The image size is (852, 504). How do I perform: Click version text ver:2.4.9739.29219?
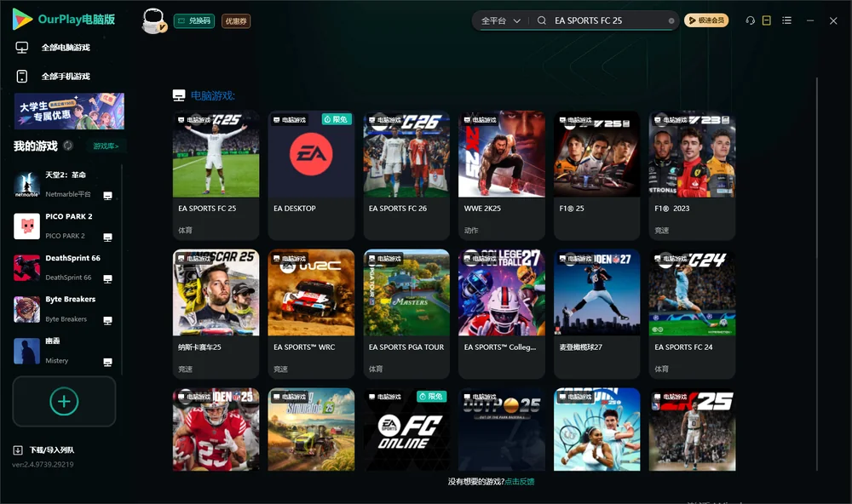pos(43,464)
